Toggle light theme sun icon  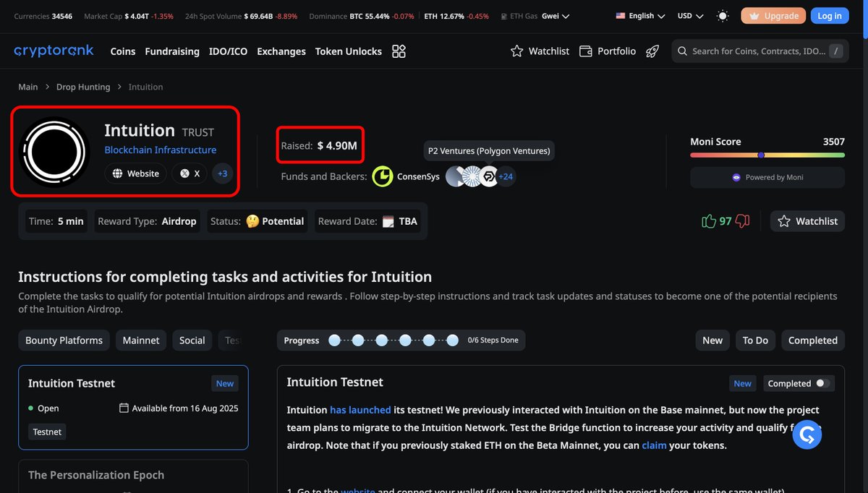pyautogui.click(x=722, y=16)
